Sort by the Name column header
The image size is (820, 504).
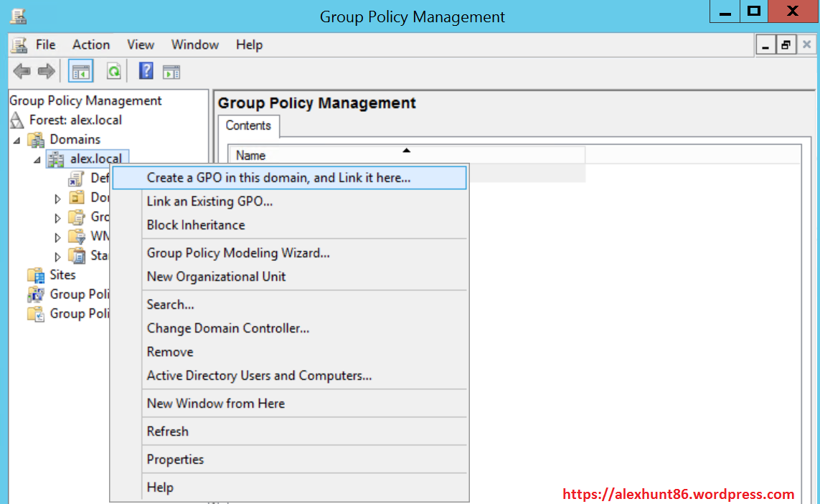coord(251,156)
